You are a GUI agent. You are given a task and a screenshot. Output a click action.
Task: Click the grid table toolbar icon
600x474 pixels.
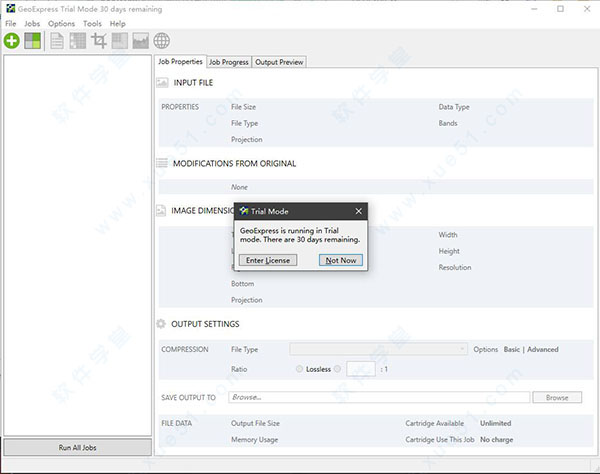[x=78, y=41]
